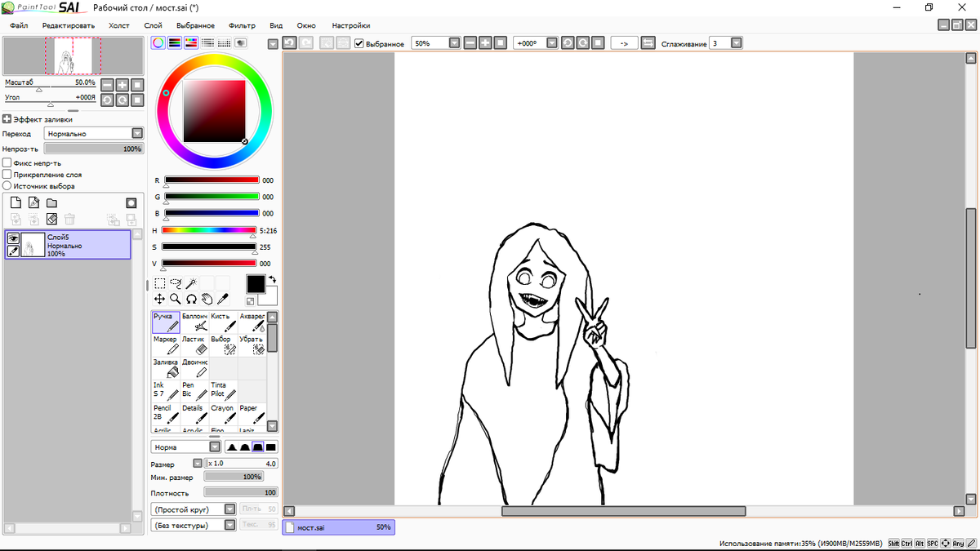Screen dimensions: 980x551
Task: Open the Сглаживание stabilizer dropdown
Action: click(737, 42)
